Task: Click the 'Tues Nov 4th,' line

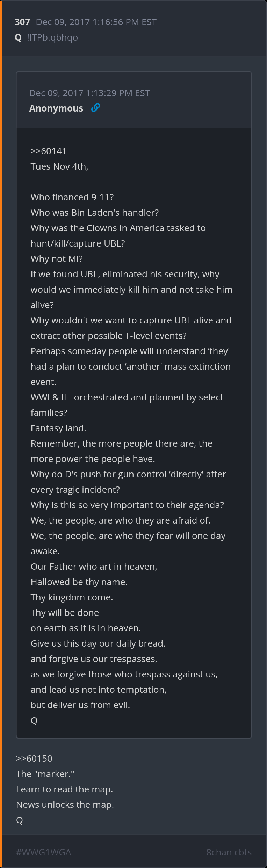Action: click(59, 166)
